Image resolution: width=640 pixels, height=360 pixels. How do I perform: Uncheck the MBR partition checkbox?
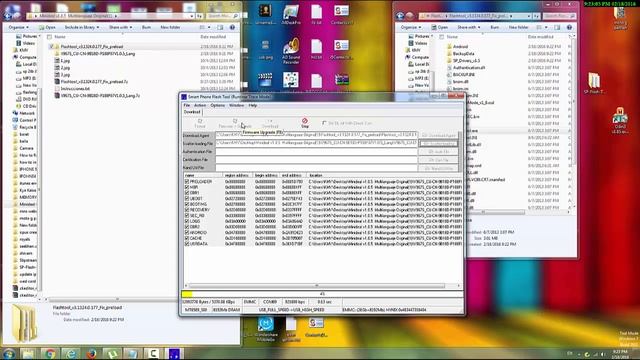[x=187, y=187]
